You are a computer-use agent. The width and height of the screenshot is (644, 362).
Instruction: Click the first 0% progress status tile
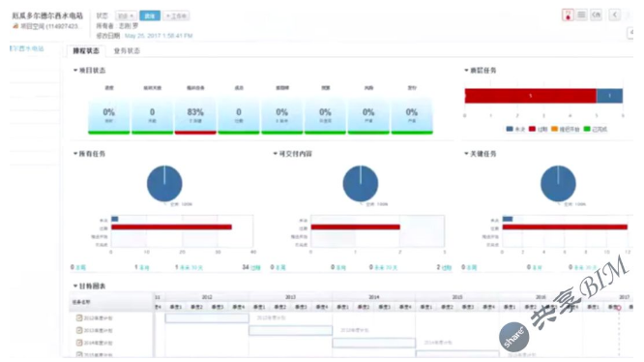(109, 116)
